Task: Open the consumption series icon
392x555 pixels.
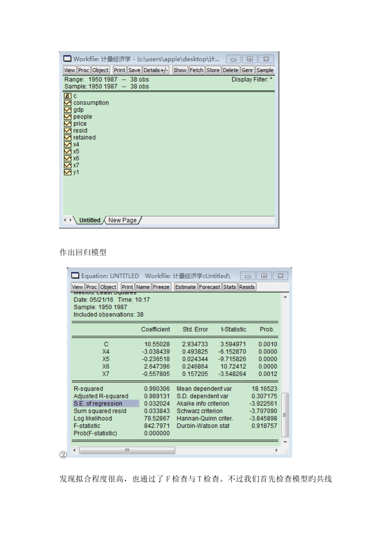Action: click(68, 103)
